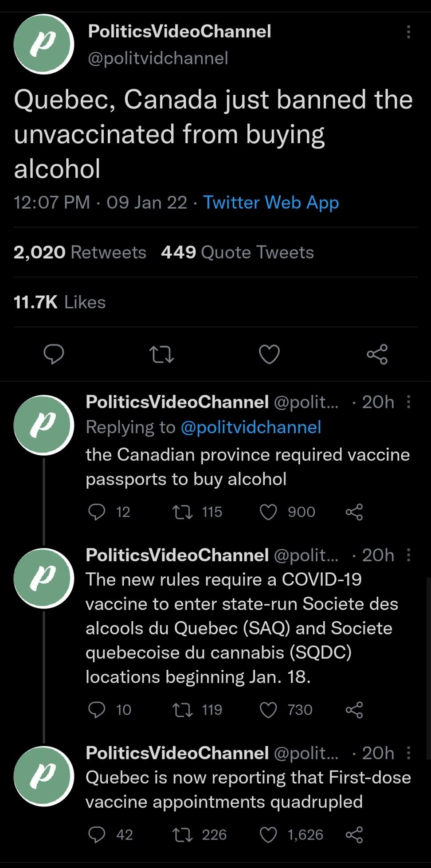
Task: Share the first-dose appointments tweet
Action: 354,835
